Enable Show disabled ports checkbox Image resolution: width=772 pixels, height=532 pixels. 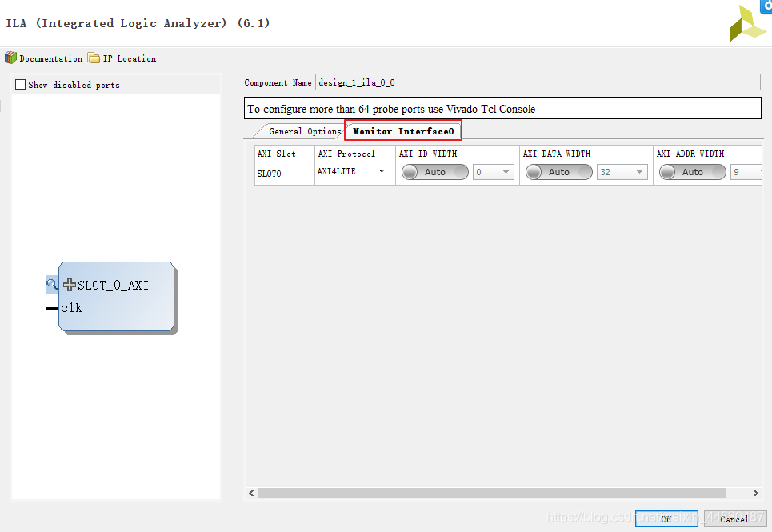[20, 85]
